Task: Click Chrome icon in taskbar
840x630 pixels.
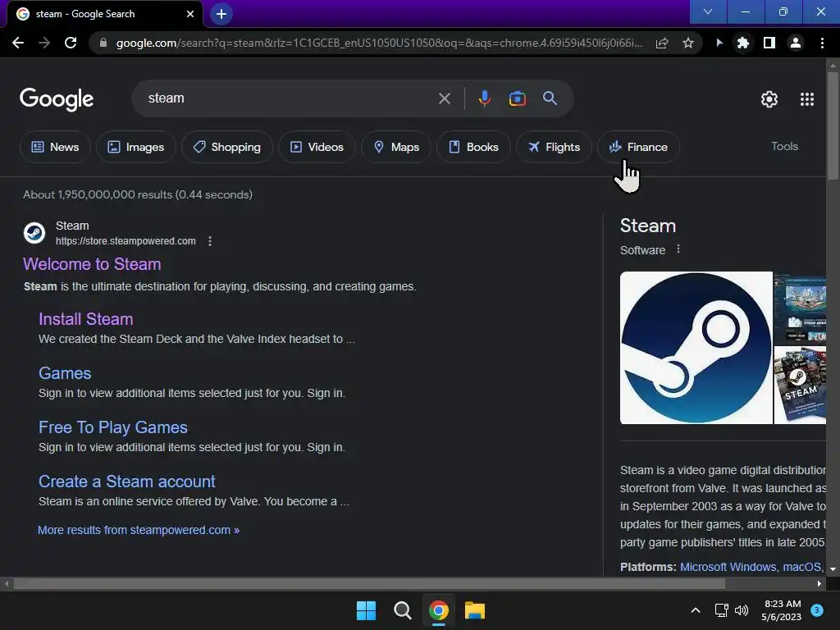Action: 438,610
